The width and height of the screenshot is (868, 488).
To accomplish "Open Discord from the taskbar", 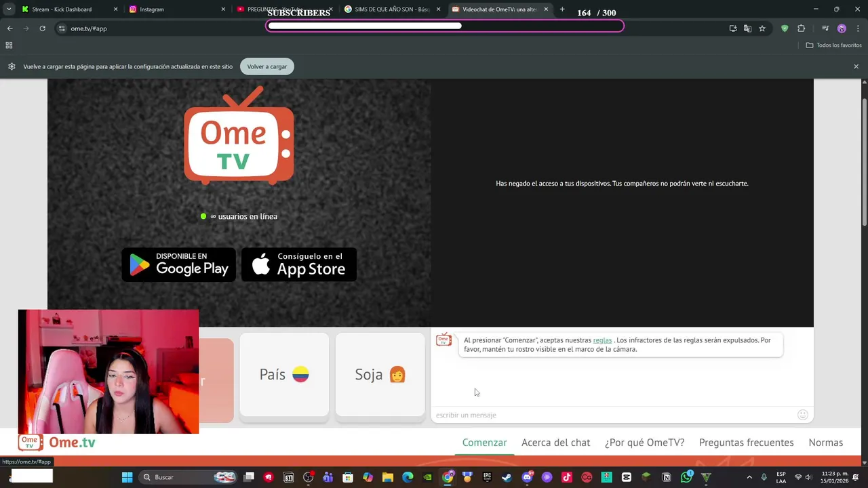I will coord(528,477).
